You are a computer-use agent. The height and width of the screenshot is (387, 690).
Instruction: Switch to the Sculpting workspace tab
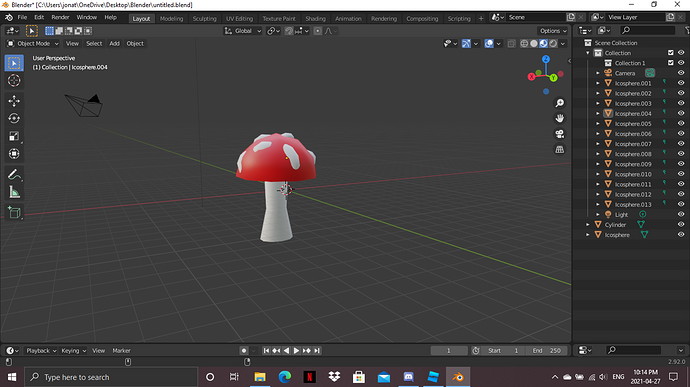(205, 18)
